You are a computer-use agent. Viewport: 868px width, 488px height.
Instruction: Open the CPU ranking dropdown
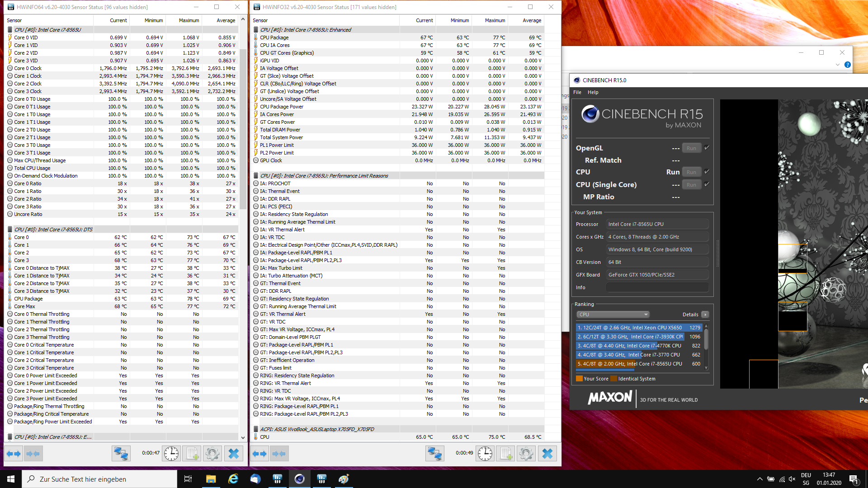(613, 314)
